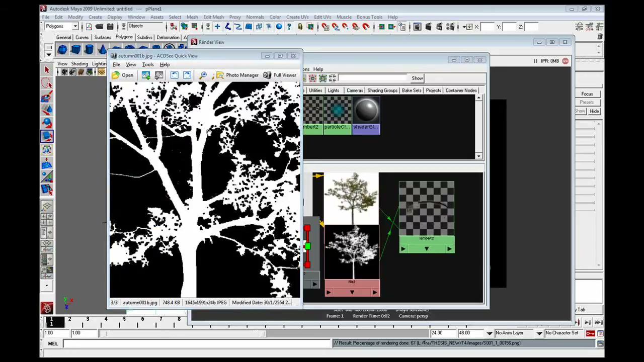
Task: Click frame 5 on the time slider
Action: [x=124, y=319]
